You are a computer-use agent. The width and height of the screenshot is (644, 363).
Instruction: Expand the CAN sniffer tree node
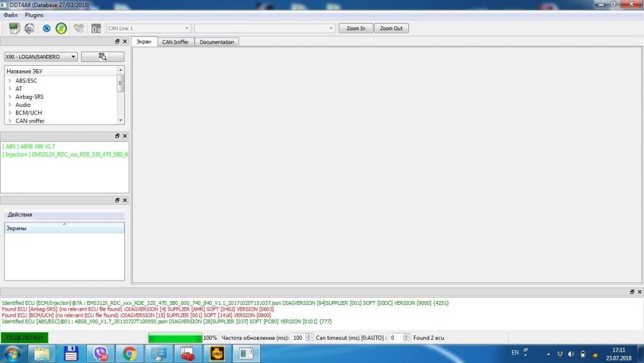(10, 121)
